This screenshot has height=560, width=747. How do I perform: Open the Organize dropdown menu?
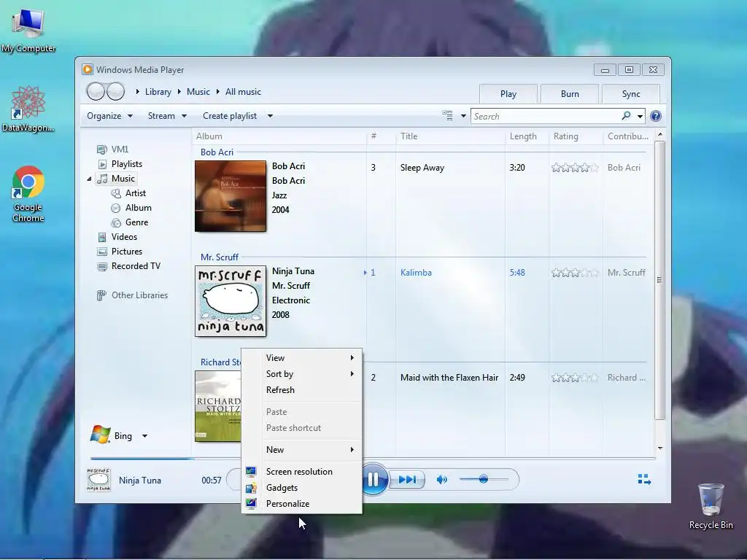pyautogui.click(x=109, y=116)
